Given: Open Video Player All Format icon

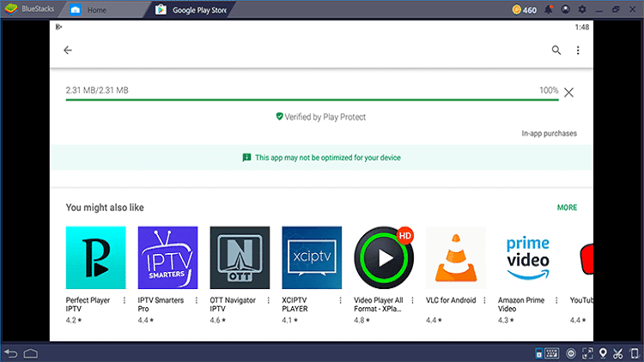Looking at the screenshot, I should (384, 257).
